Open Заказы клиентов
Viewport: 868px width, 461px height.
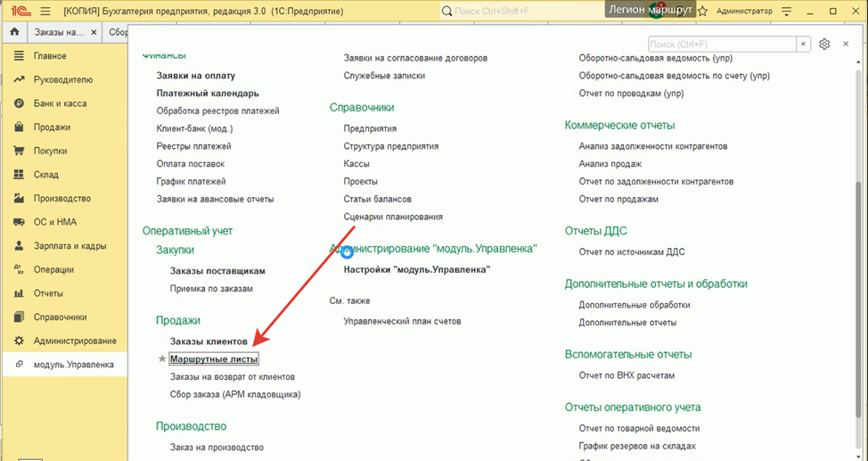pyautogui.click(x=209, y=342)
